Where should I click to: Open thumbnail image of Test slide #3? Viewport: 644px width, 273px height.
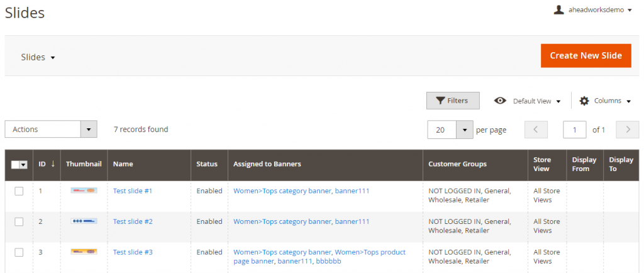84,252
